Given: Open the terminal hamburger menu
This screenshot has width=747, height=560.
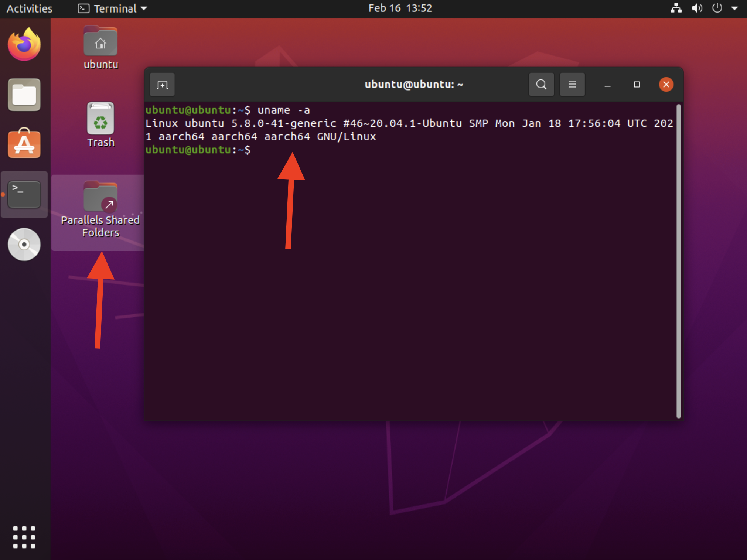Looking at the screenshot, I should 572,85.
